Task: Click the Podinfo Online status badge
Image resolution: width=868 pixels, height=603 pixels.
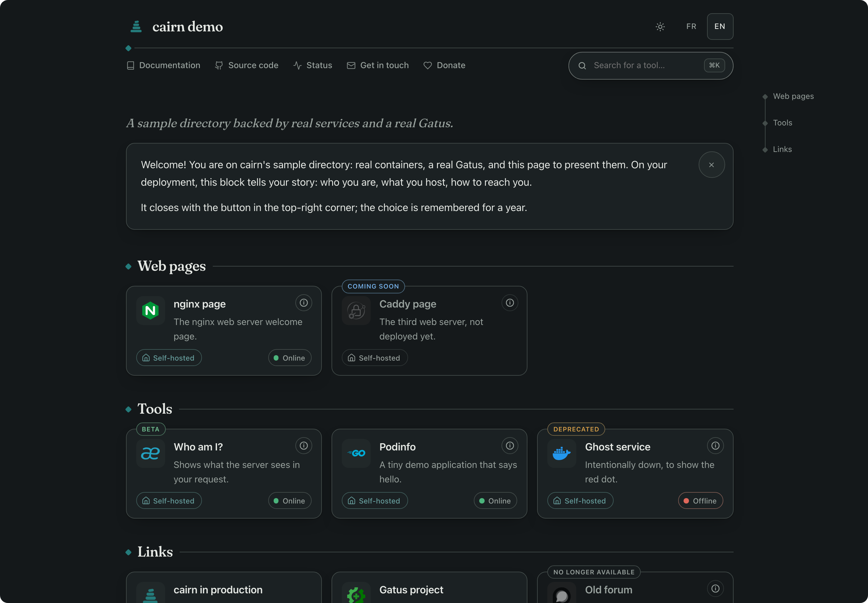Action: click(495, 500)
